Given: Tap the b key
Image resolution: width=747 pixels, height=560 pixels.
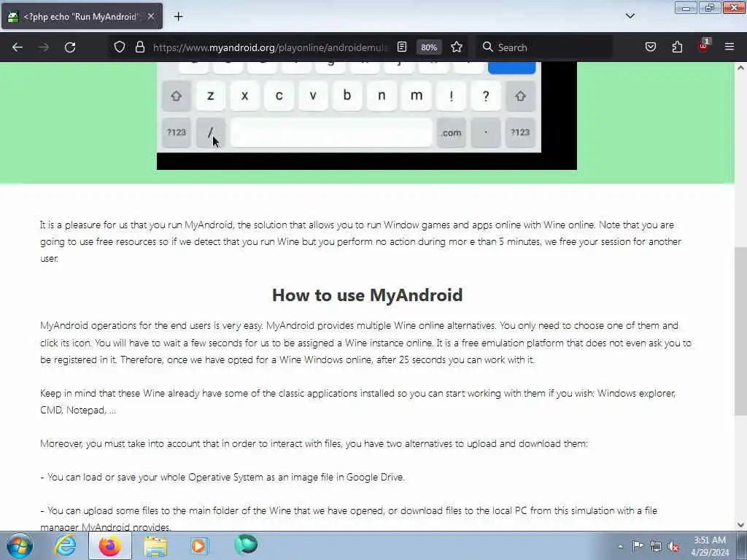Looking at the screenshot, I should coord(347,96).
